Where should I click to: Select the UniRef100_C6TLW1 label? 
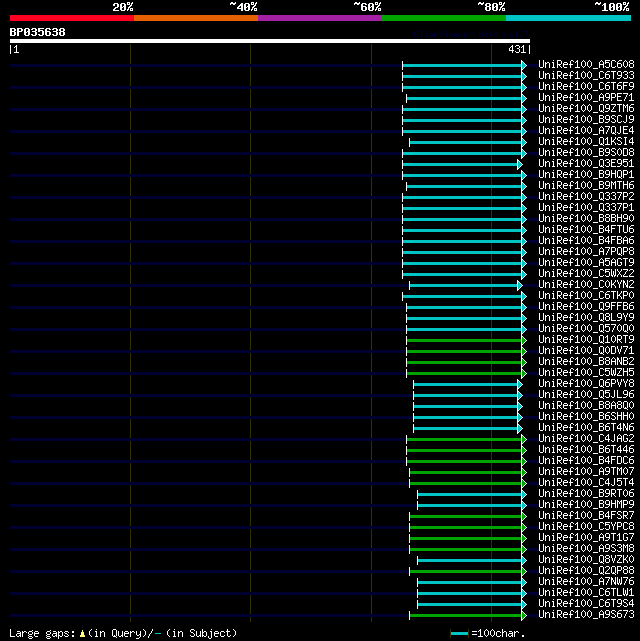(586, 593)
